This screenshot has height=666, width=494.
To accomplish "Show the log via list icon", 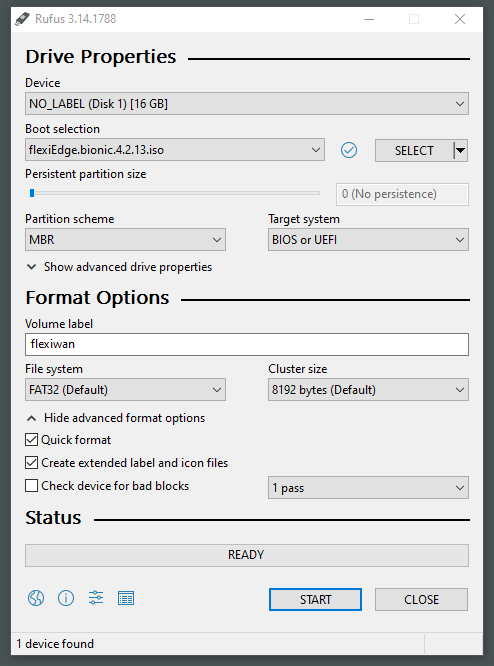I will click(126, 598).
